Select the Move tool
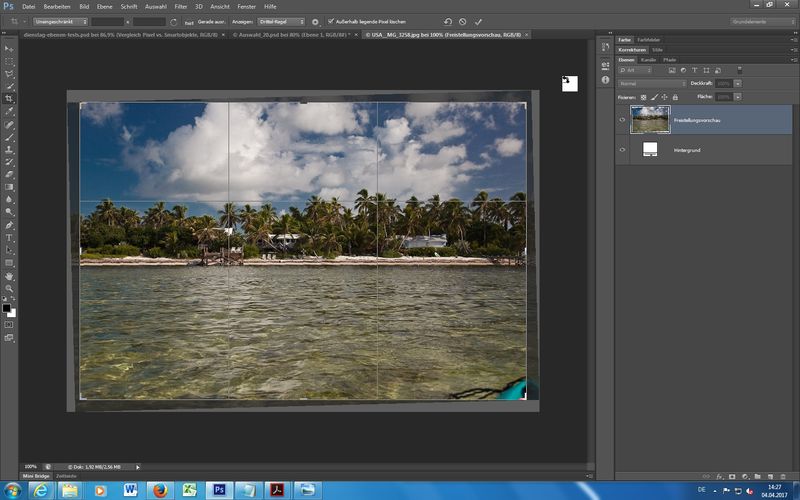Viewport: 800px width, 500px height. pos(10,48)
